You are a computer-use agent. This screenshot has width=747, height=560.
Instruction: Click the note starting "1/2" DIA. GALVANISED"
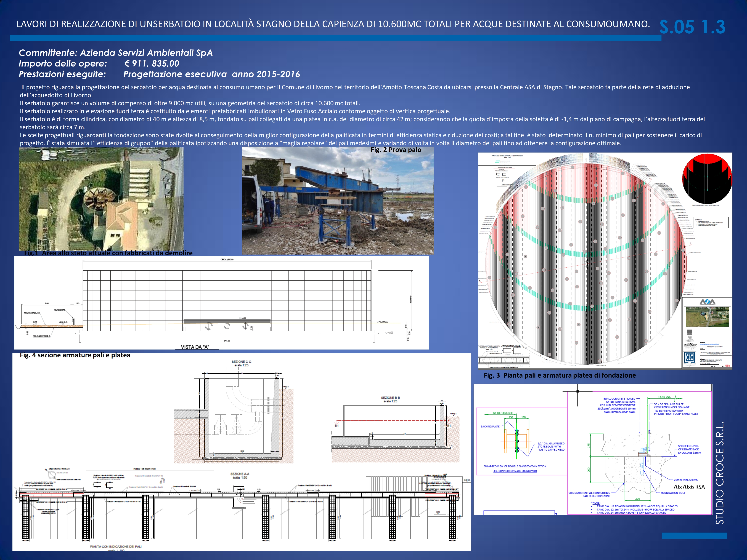551,447
